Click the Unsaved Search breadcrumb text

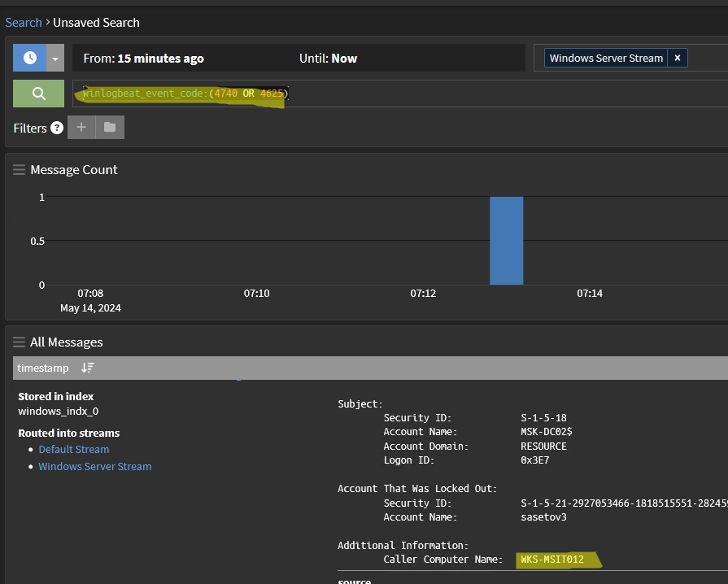tap(96, 22)
